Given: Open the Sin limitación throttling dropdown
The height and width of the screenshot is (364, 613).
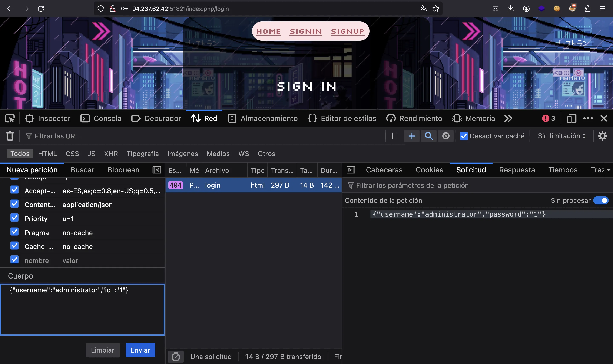Looking at the screenshot, I should (561, 136).
